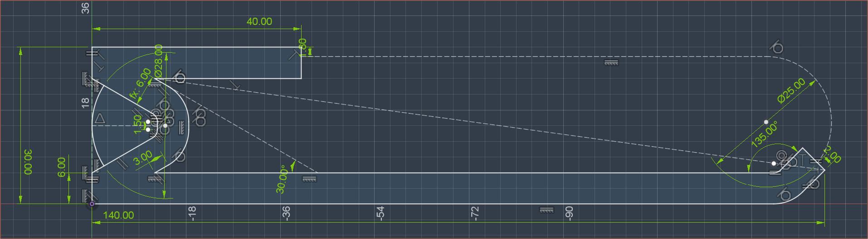Viewport: 868px width, 239px height.
Task: Select the 40.00 horizontal dimension label
Action: pyautogui.click(x=259, y=21)
